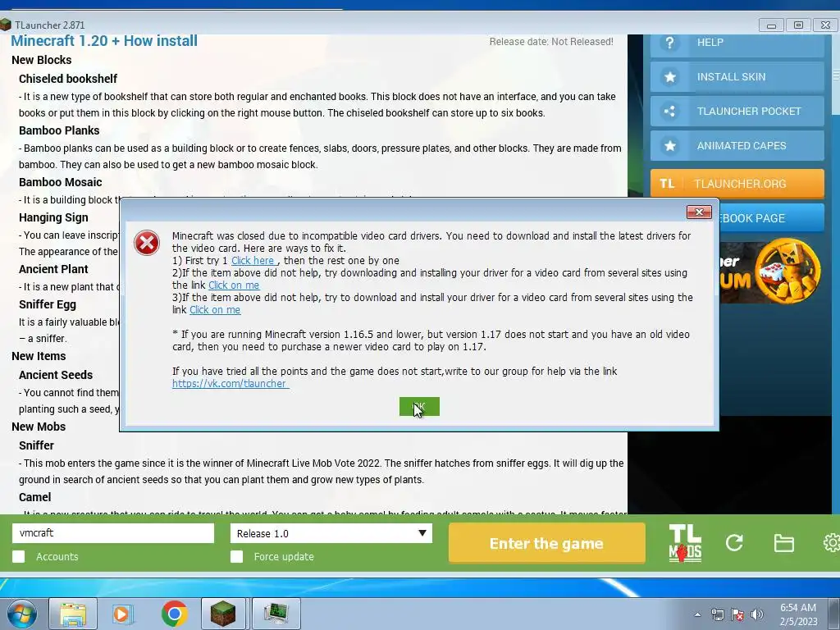
Task: Click the Minecraft block taskbar icon
Action: coord(223,614)
